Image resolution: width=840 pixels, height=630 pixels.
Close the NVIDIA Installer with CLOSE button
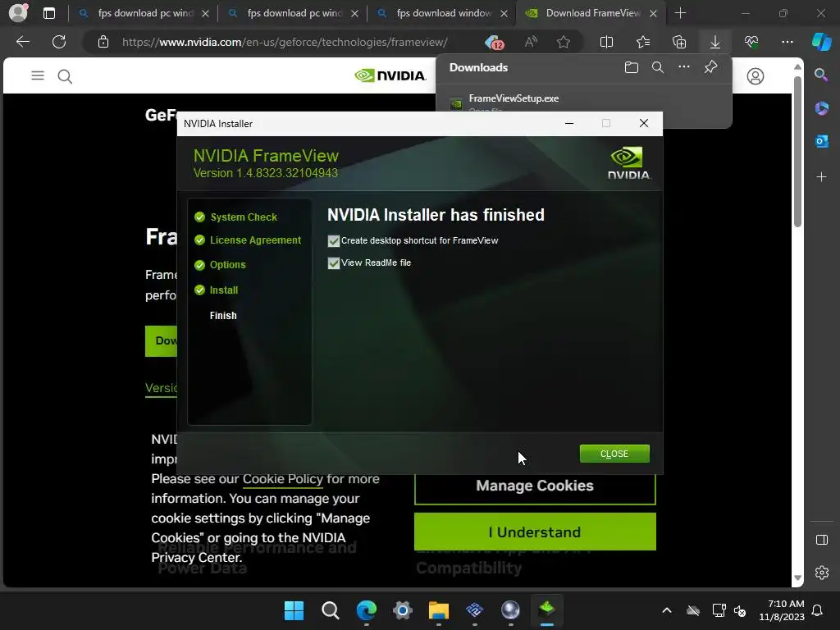coord(614,453)
